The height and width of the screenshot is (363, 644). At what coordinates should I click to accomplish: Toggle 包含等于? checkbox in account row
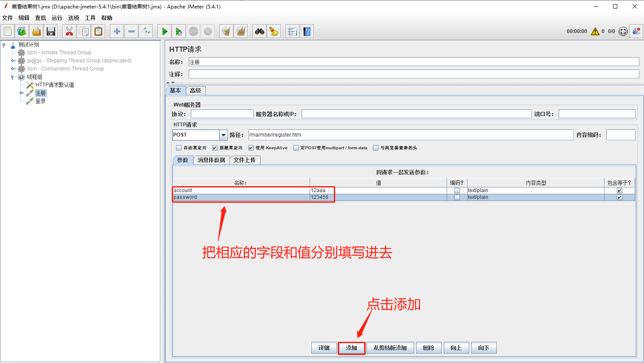[x=619, y=190]
